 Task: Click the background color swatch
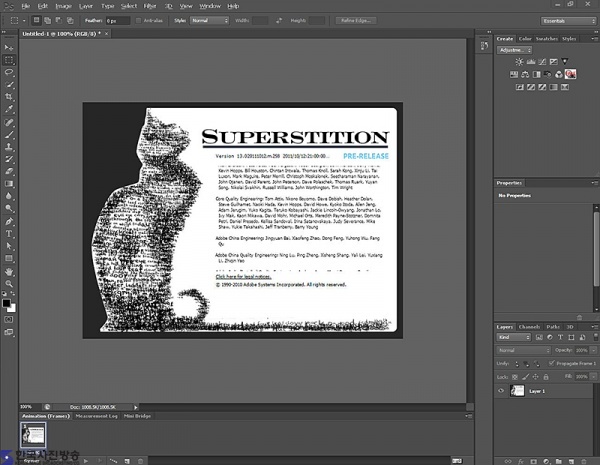12,308
